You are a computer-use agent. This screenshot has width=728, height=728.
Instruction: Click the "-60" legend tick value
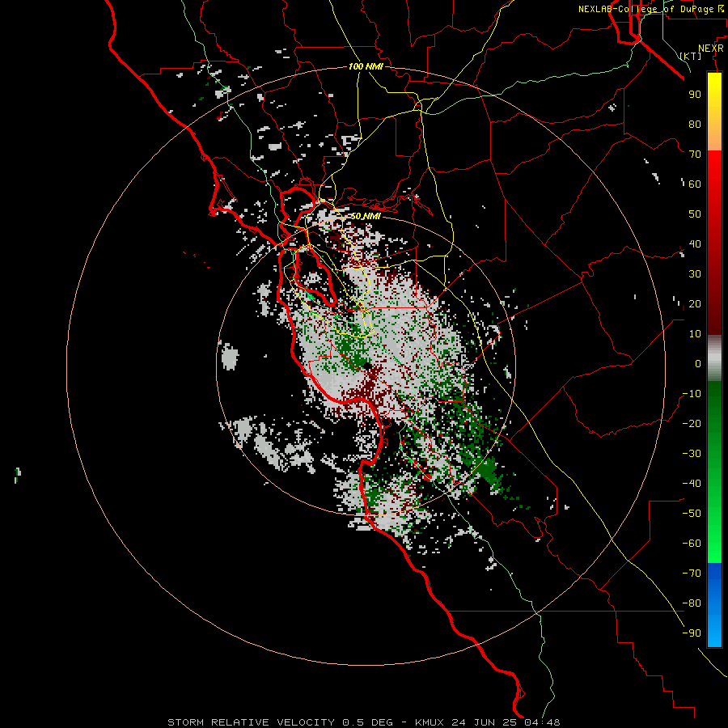click(692, 544)
